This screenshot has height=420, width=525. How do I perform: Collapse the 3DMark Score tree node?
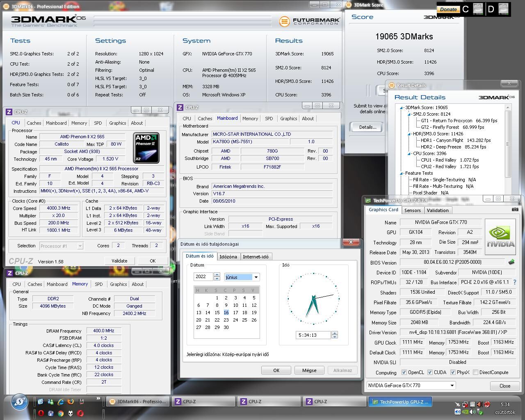[402, 107]
